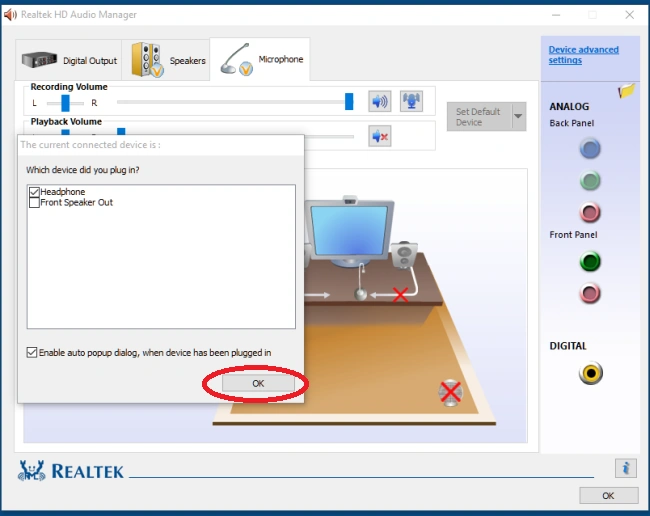The image size is (650, 516).
Task: Select the Microphone tab
Action: click(260, 59)
